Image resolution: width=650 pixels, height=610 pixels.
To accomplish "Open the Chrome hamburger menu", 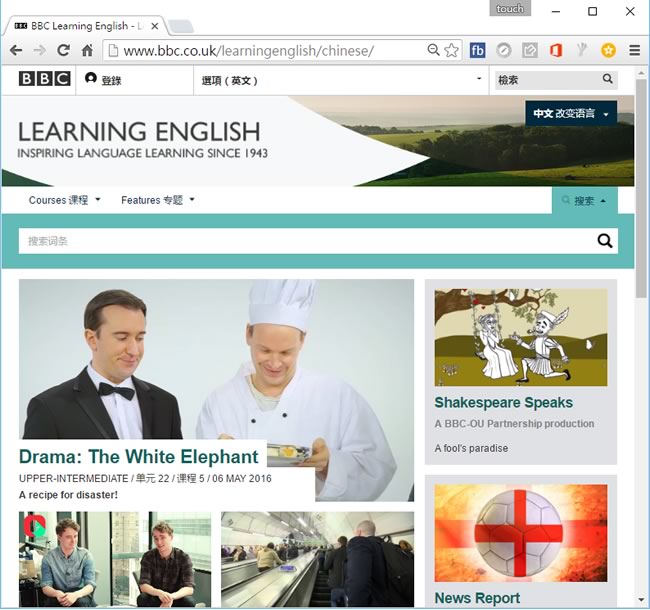I will [634, 50].
